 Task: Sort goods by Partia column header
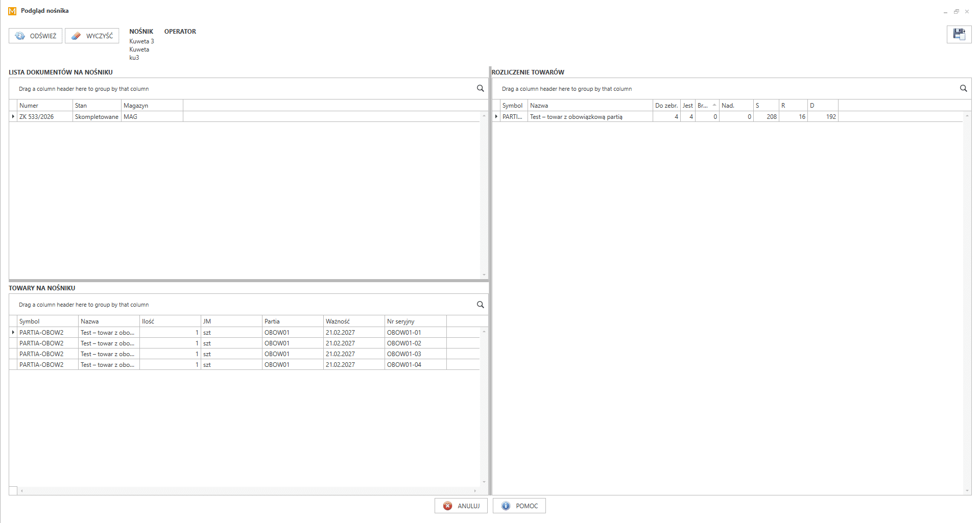293,321
